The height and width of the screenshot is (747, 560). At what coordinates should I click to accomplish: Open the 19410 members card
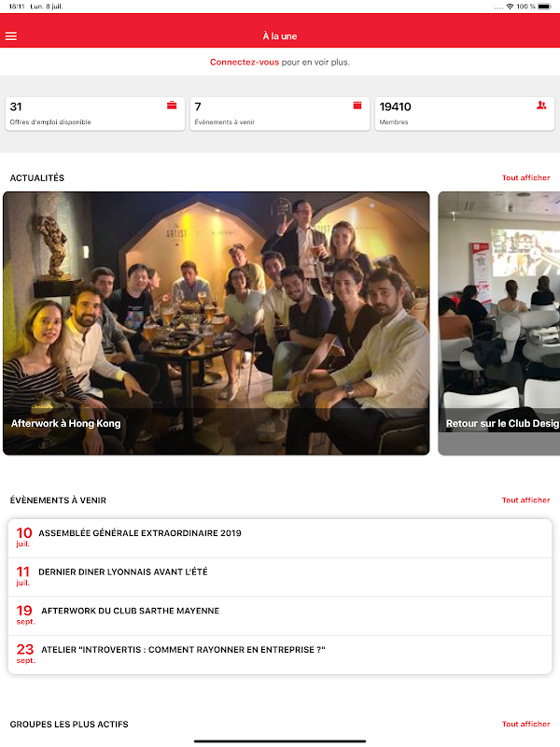(x=464, y=114)
